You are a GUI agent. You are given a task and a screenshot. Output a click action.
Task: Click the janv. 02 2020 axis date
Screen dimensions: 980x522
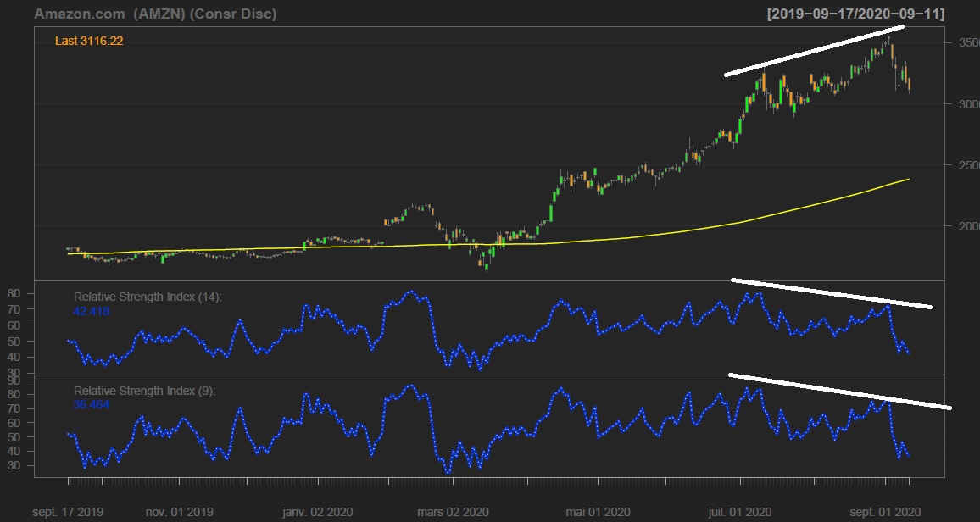318,512
